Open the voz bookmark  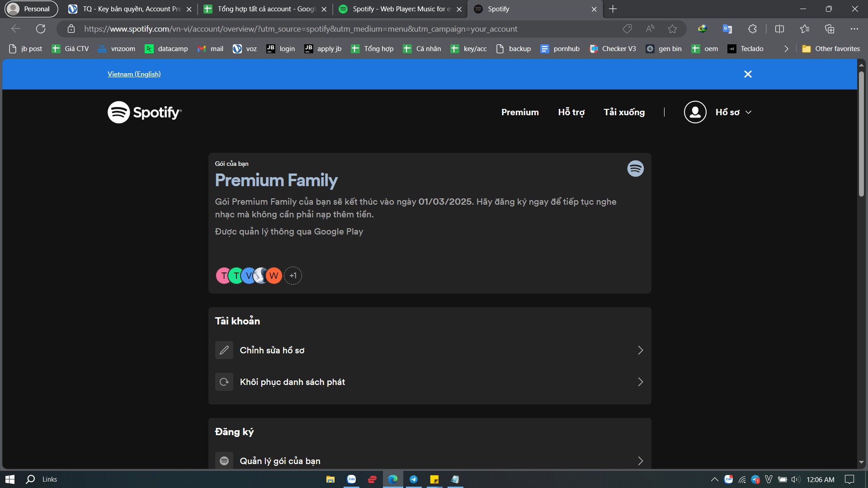coord(245,49)
